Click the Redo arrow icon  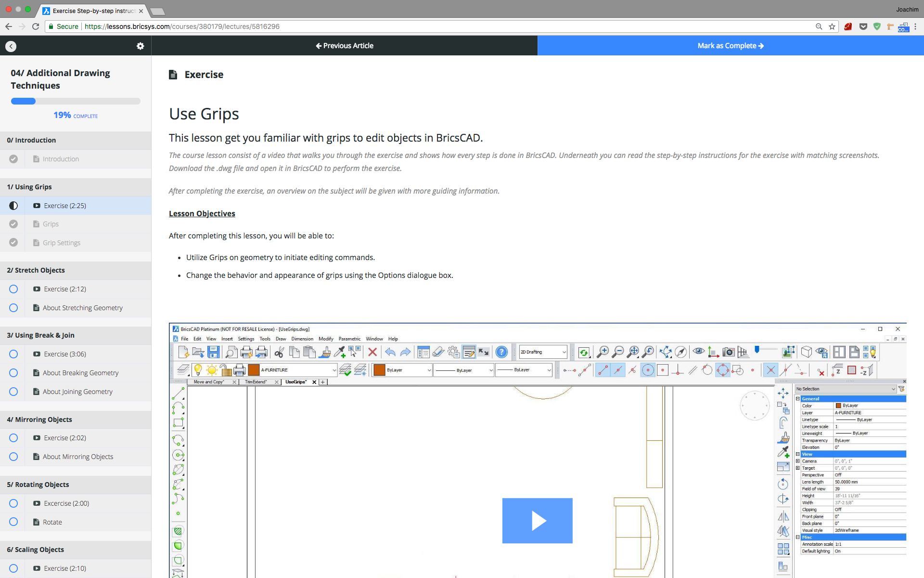(406, 352)
